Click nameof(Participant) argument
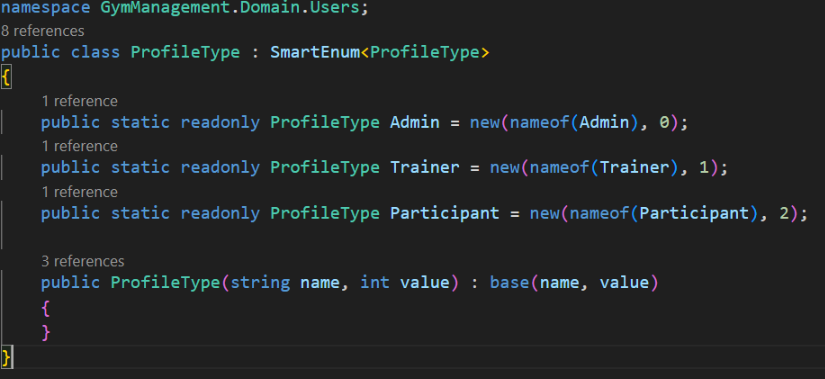This screenshot has height=379, width=825. pos(663,213)
